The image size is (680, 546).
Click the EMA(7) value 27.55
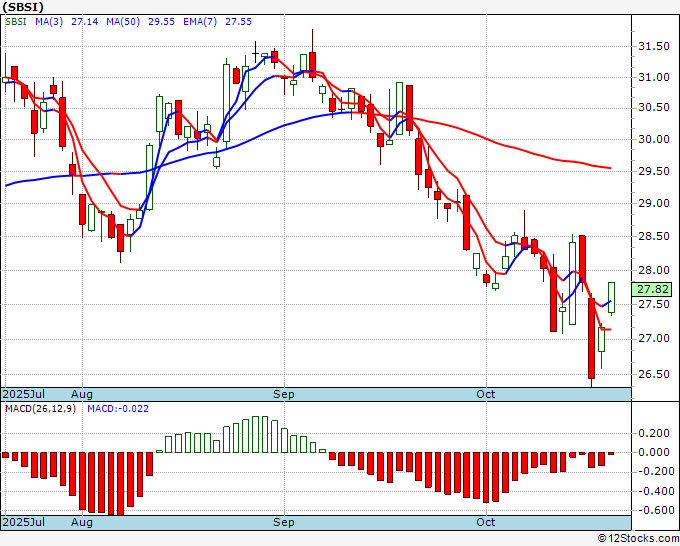[x=238, y=22]
